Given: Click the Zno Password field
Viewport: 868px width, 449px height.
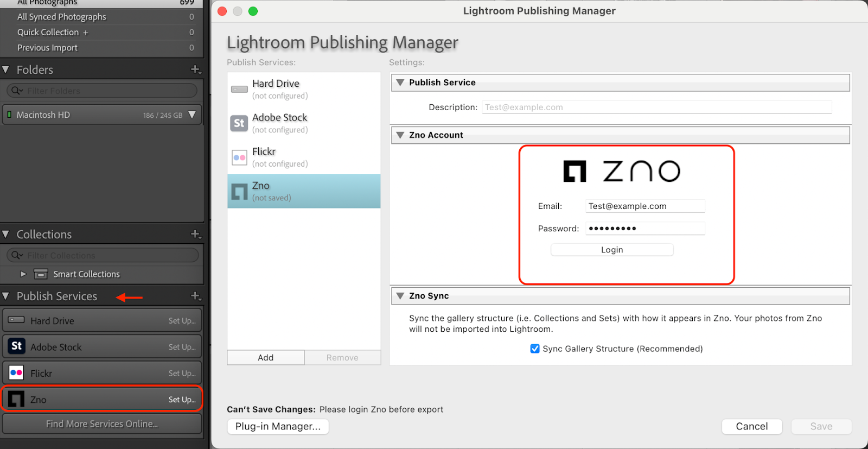Looking at the screenshot, I should [645, 228].
